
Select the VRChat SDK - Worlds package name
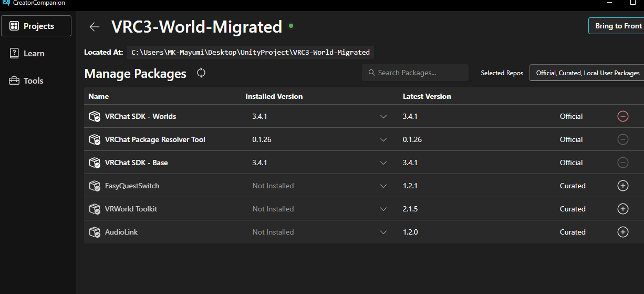coord(140,116)
